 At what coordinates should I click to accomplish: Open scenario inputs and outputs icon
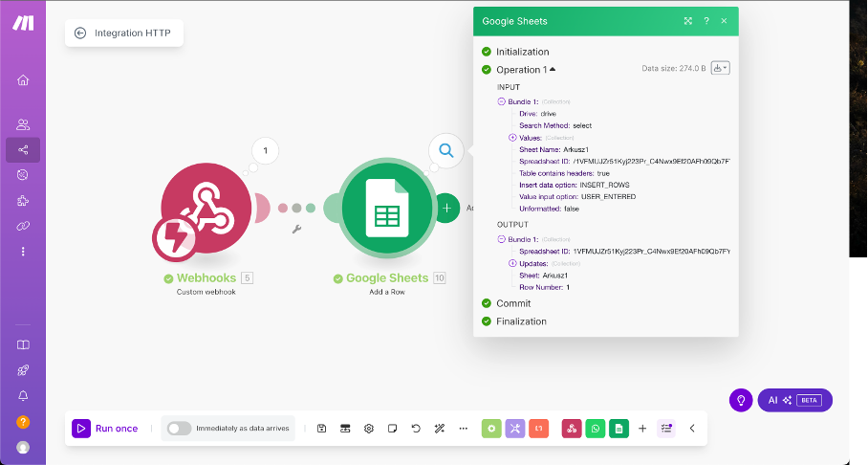[345, 429]
